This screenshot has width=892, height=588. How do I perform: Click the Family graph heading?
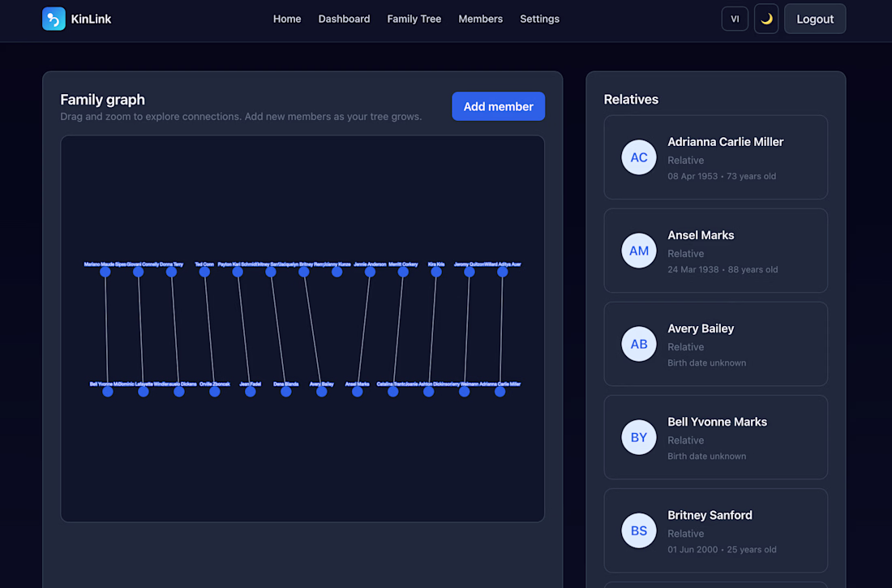pos(102,100)
